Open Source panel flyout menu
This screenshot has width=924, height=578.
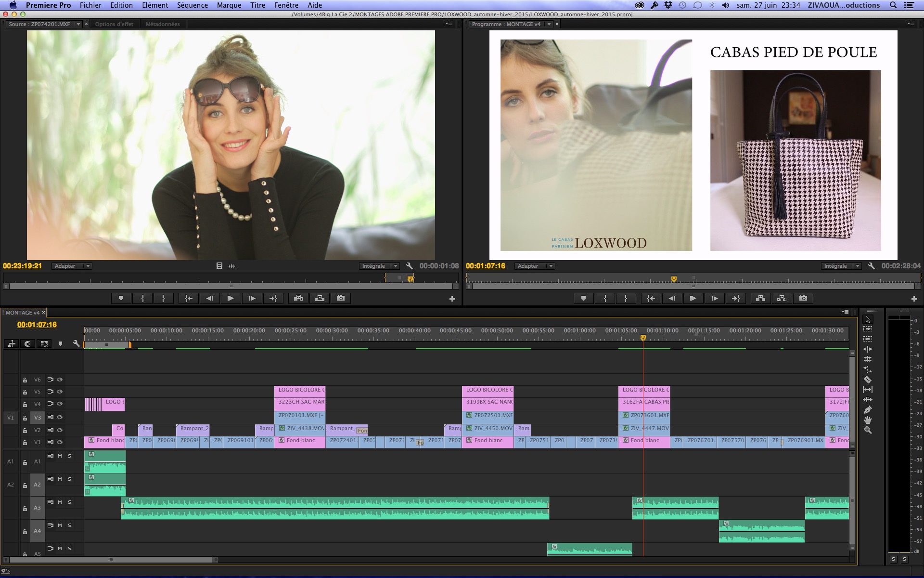click(x=449, y=24)
